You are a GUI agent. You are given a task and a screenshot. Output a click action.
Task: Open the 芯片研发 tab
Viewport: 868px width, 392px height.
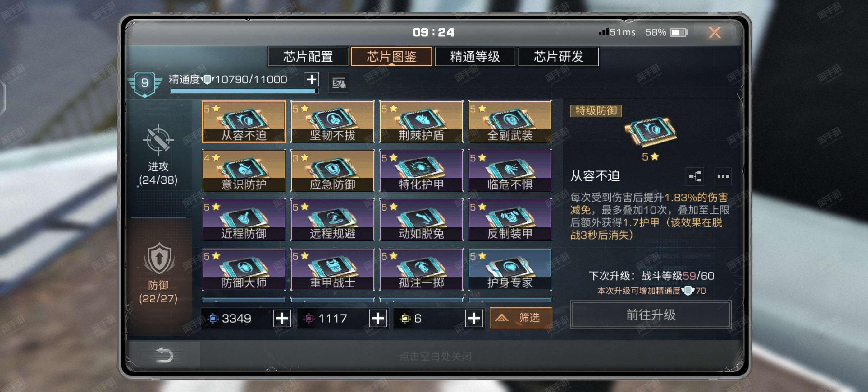[558, 56]
